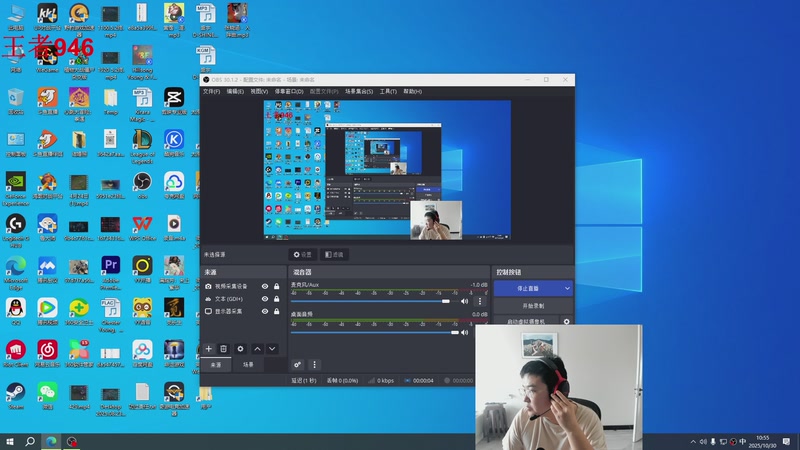This screenshot has height=450, width=800.
Task: Open the Docks menu in OBS
Action: [x=289, y=91]
